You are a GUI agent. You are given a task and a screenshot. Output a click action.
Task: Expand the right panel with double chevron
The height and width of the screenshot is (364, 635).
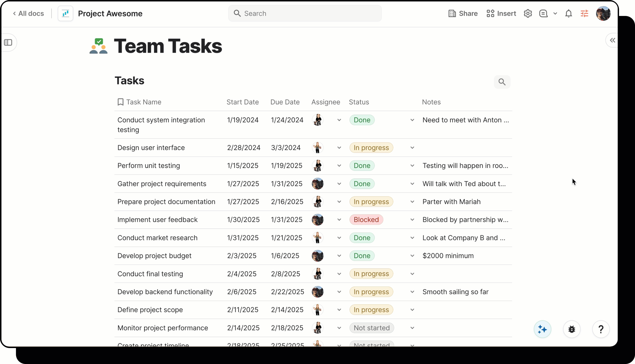pos(612,40)
